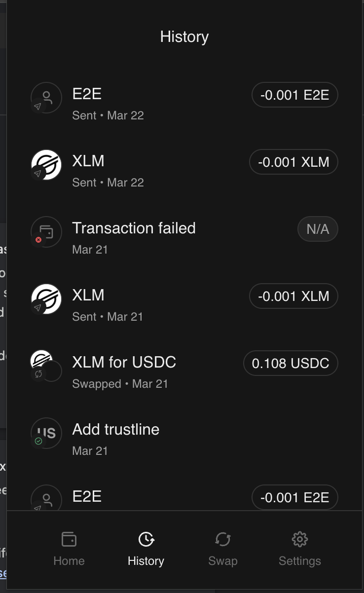Open the Swap tab
The image size is (364, 593).
coord(223,560)
